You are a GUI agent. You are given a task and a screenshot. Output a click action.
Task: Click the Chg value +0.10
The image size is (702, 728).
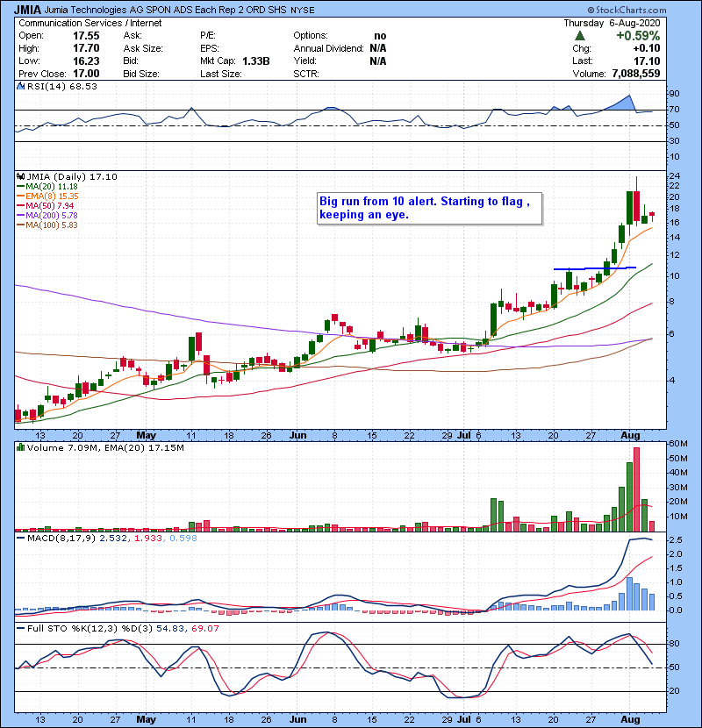(646, 48)
